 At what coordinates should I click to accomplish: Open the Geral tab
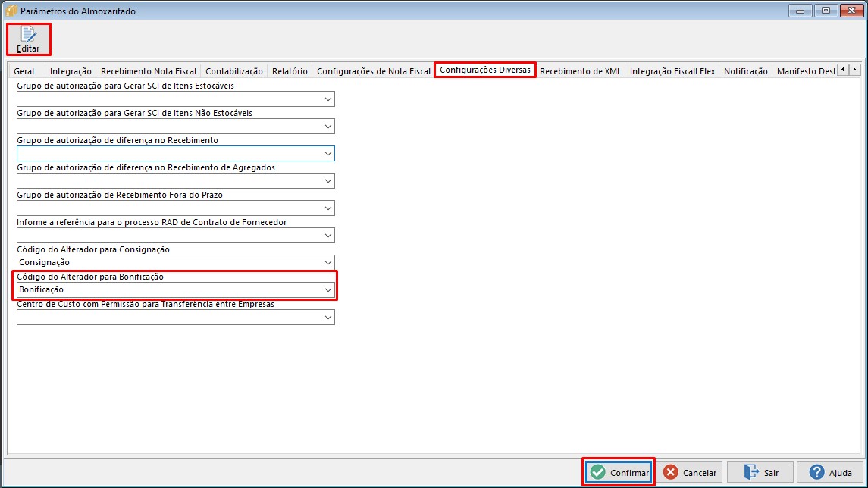[24, 70]
